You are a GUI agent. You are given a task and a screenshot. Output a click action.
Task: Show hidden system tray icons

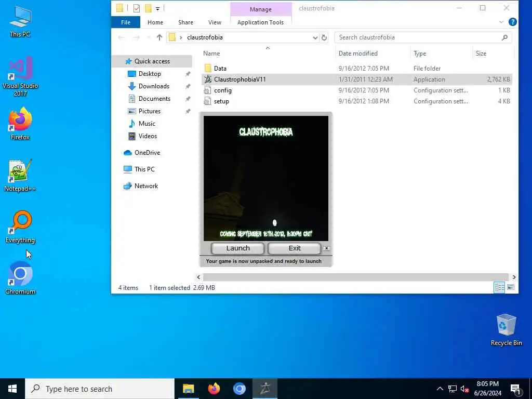[440, 389]
